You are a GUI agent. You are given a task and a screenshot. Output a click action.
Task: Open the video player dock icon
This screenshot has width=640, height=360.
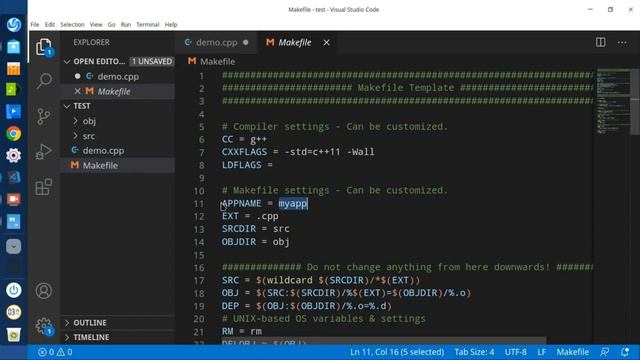[x=13, y=111]
